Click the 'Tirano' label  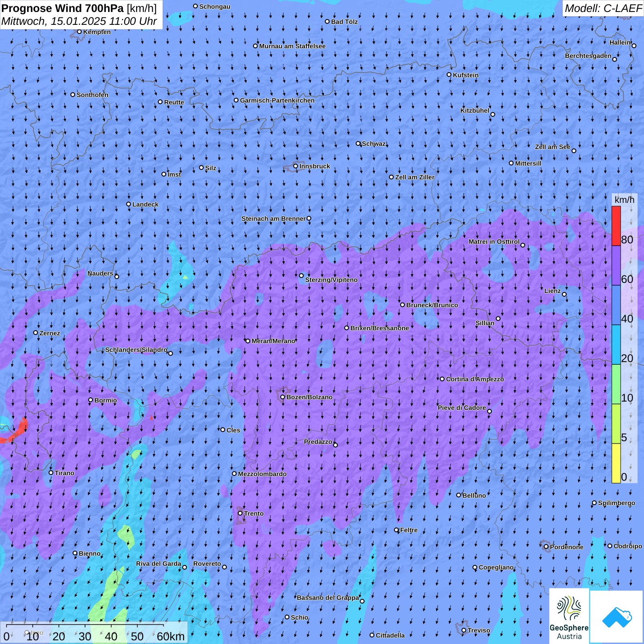64,473
